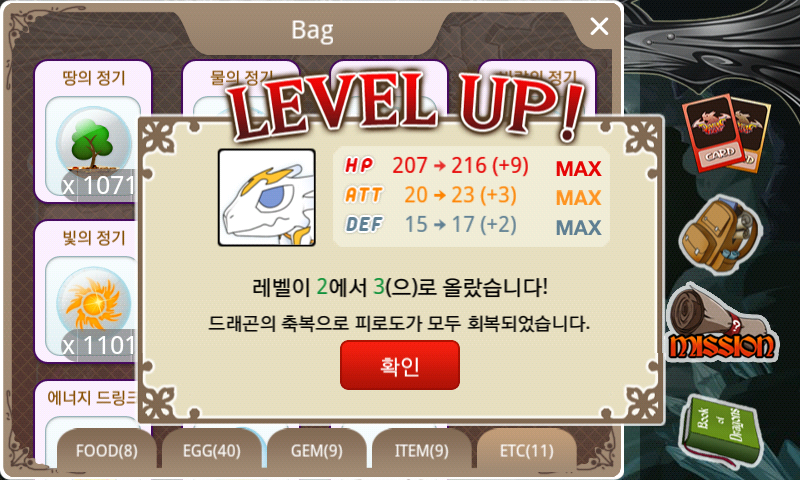Select the 빛의 정기 sun orb item
The width and height of the screenshot is (800, 480).
pos(93,291)
